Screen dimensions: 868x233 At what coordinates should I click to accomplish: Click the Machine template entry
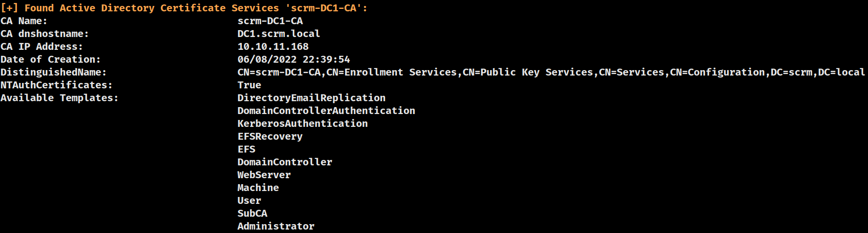pos(258,188)
